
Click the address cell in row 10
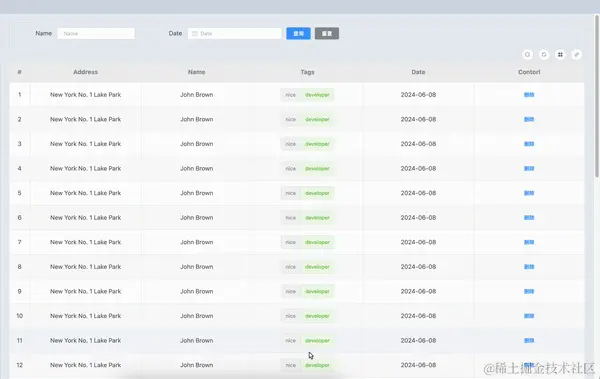(x=86, y=316)
